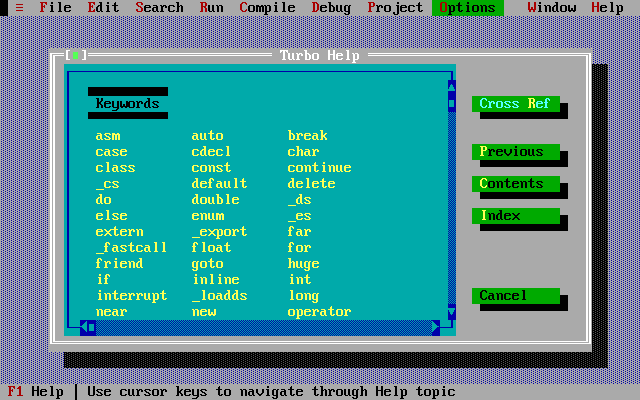Follow the _es keyword link
640x400 pixels.
[x=300, y=216]
